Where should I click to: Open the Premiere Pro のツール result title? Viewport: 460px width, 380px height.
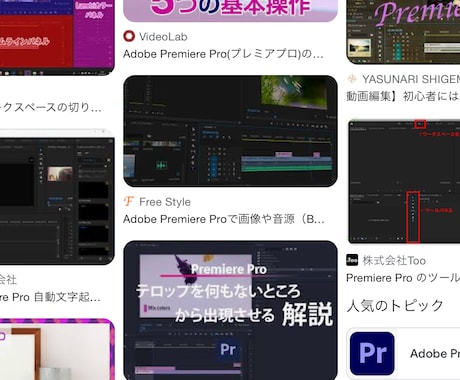(x=403, y=278)
